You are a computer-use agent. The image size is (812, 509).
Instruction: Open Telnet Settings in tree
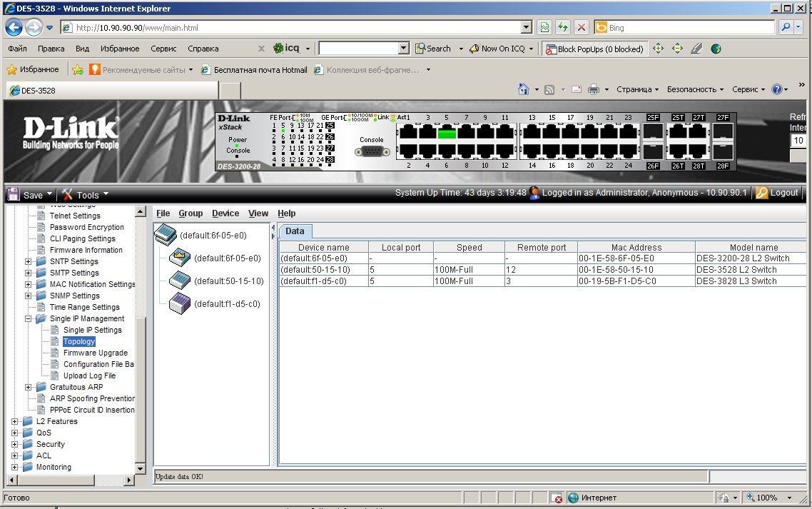[x=75, y=216]
